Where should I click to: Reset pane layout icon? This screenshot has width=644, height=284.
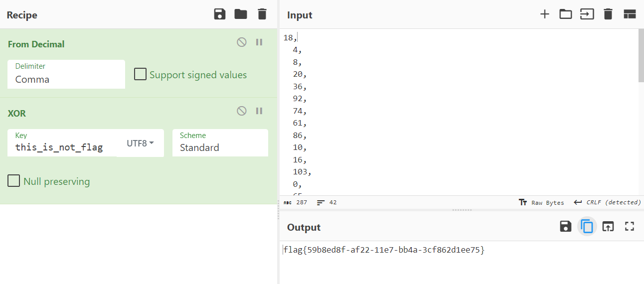(630, 14)
